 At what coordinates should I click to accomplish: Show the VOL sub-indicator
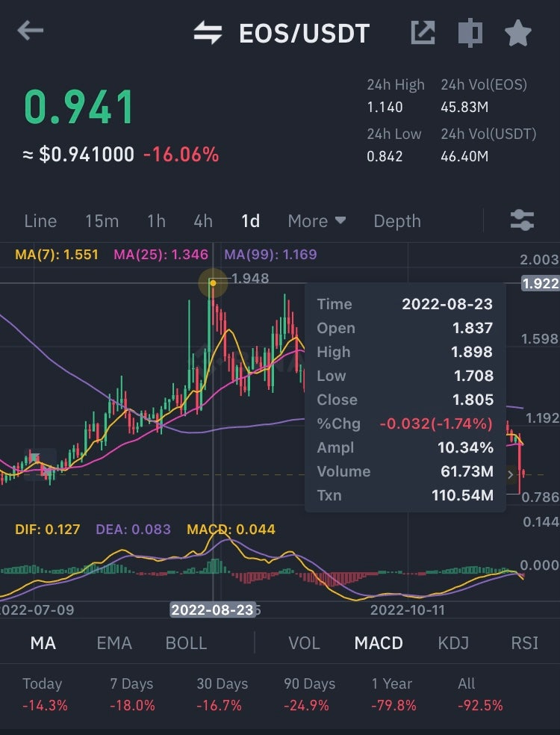(x=304, y=643)
